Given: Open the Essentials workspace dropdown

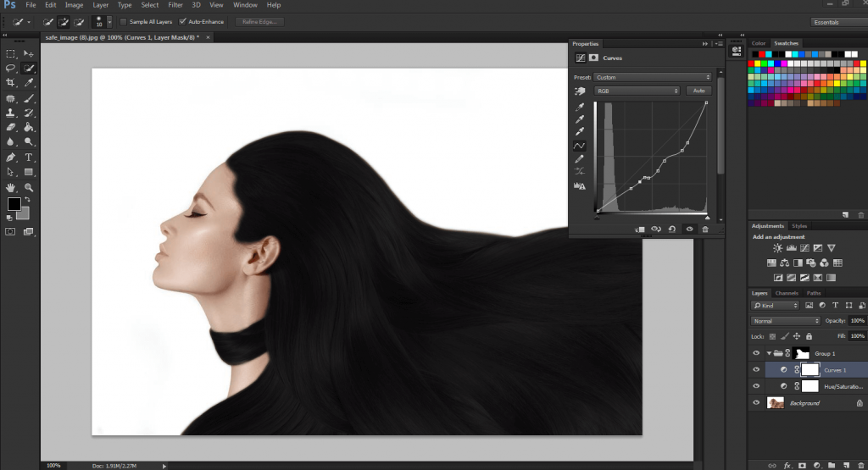Looking at the screenshot, I should 838,22.
